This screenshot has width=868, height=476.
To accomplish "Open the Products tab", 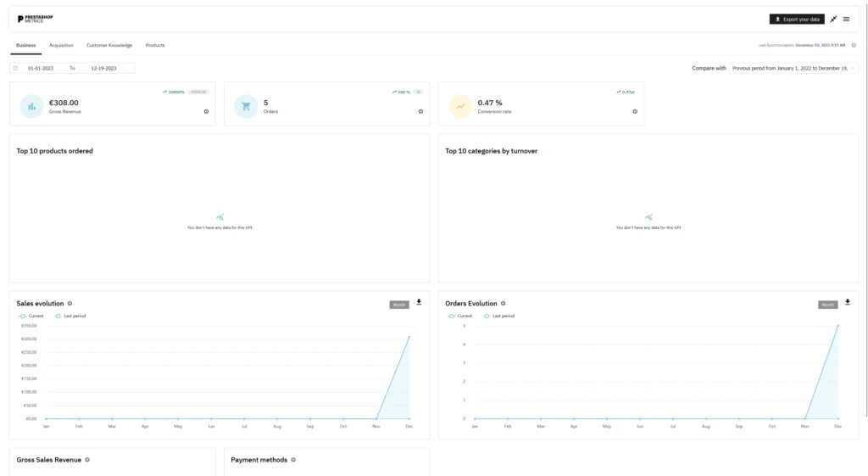I will tap(155, 46).
